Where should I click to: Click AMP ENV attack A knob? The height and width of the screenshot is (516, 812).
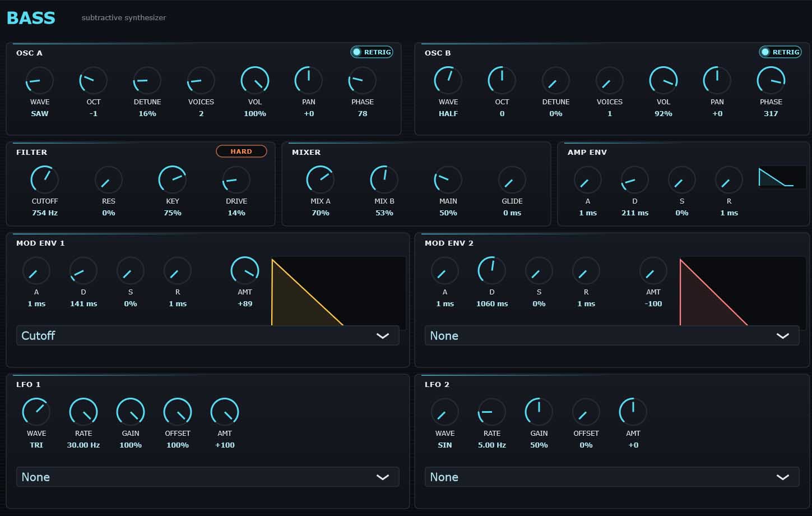(588, 180)
